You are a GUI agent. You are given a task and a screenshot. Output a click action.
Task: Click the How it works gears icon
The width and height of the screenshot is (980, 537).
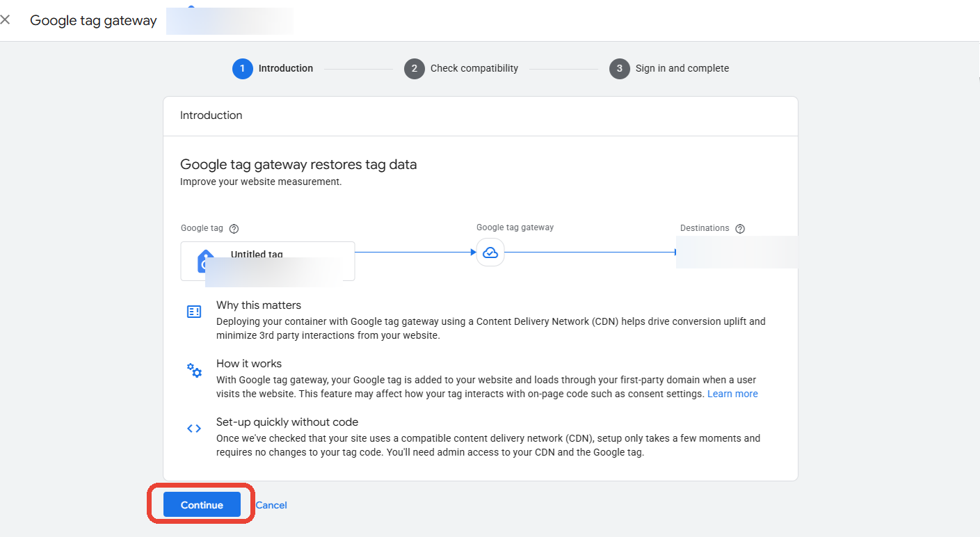(194, 370)
